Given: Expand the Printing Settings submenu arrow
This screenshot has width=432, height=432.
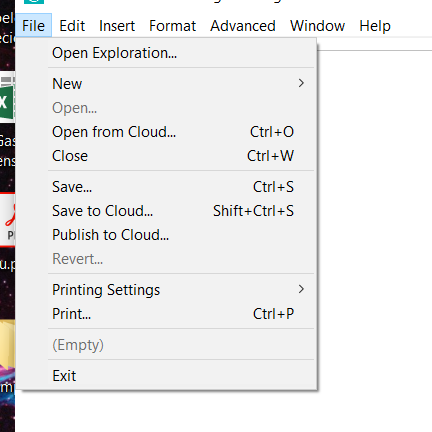Looking at the screenshot, I should [x=301, y=289].
